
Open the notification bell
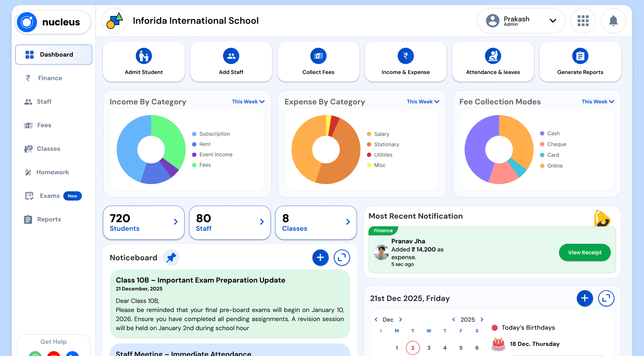click(x=613, y=20)
